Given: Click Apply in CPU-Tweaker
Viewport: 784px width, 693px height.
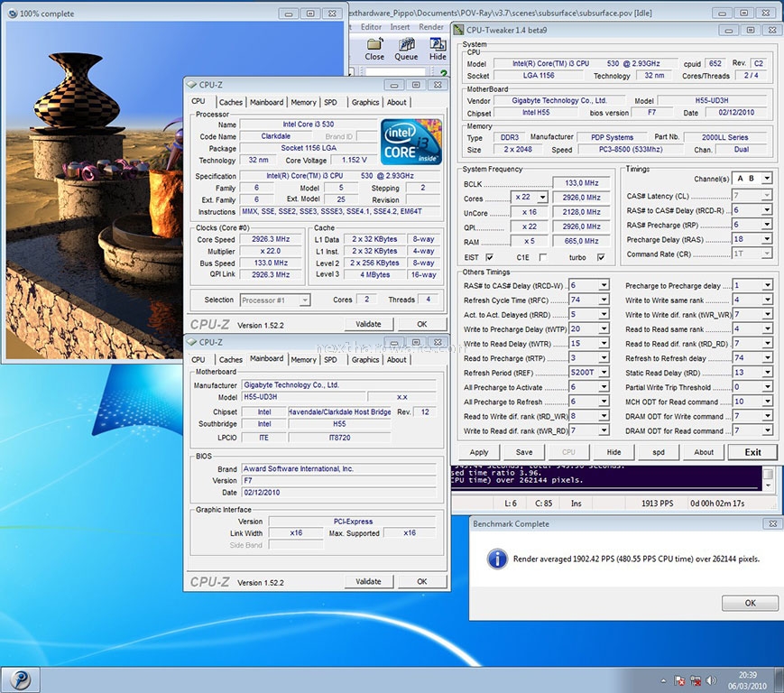Looking at the screenshot, I should 479,452.
